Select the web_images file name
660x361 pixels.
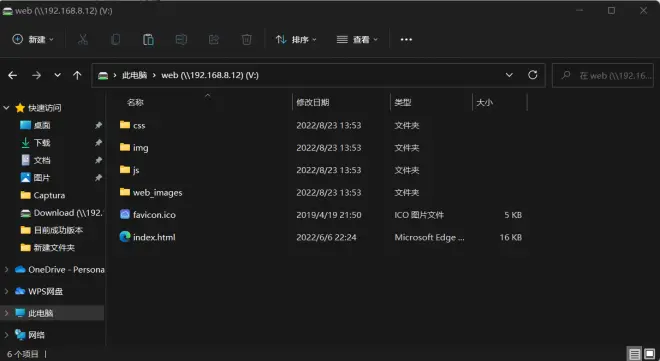(157, 192)
